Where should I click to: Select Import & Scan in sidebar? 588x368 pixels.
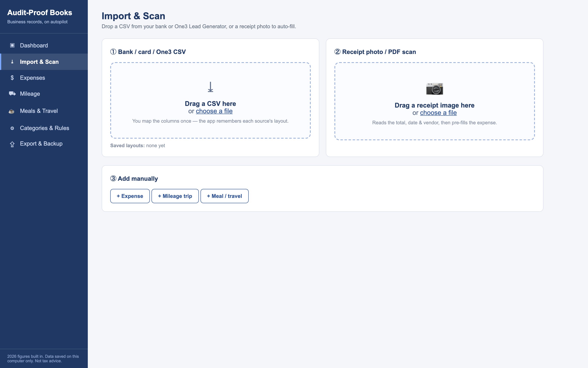click(44, 62)
